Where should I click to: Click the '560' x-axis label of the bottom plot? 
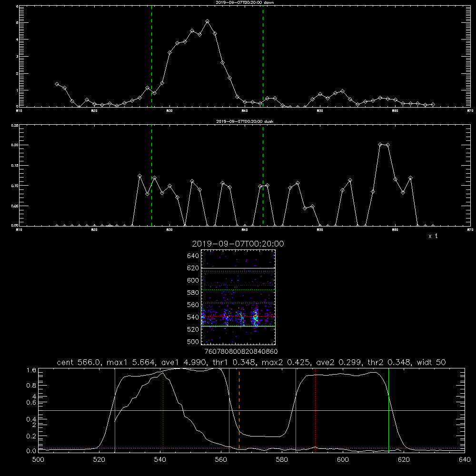point(221,460)
